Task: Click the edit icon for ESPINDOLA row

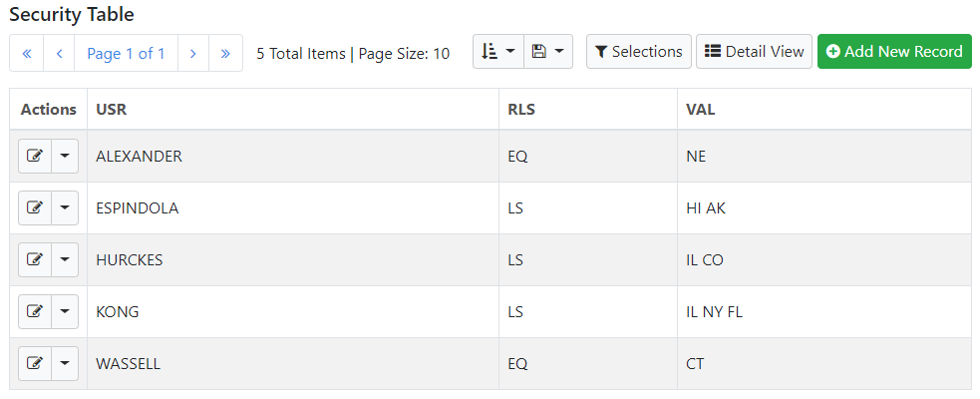Action: pyautogui.click(x=35, y=207)
